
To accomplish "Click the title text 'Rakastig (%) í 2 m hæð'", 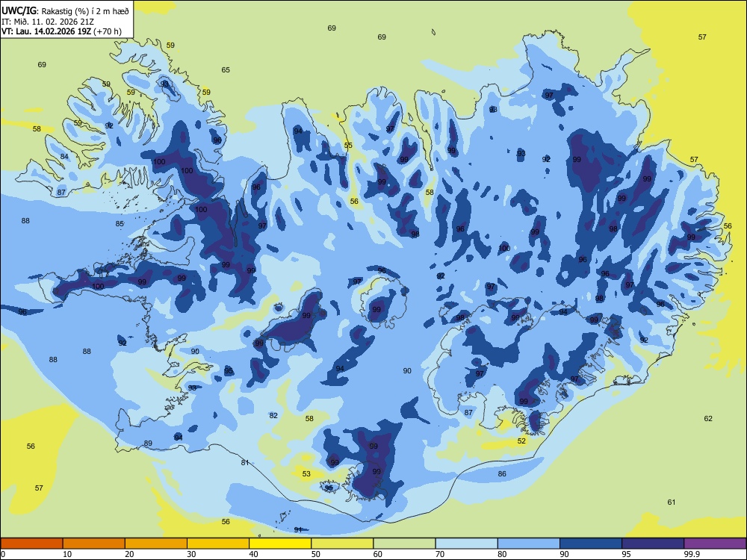I will tap(86, 11).
